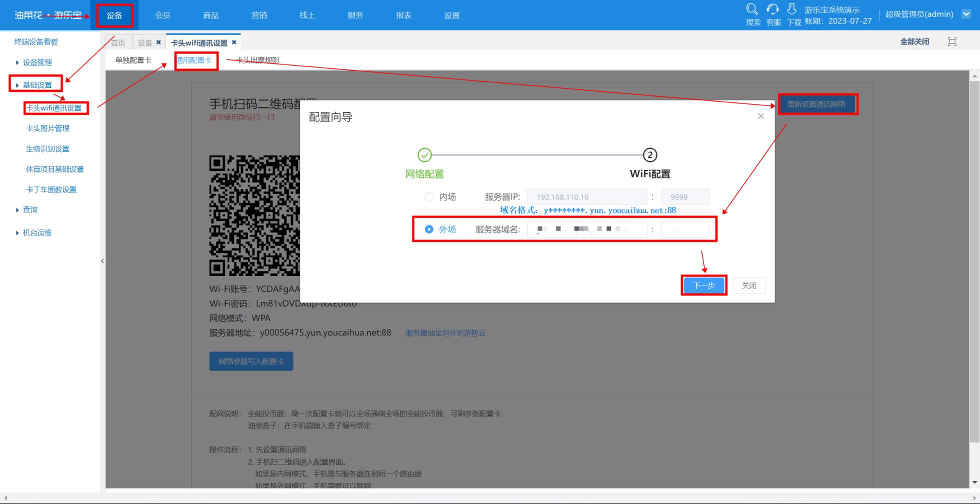Open the 财务 top menu
This screenshot has height=504, width=980.
[355, 15]
